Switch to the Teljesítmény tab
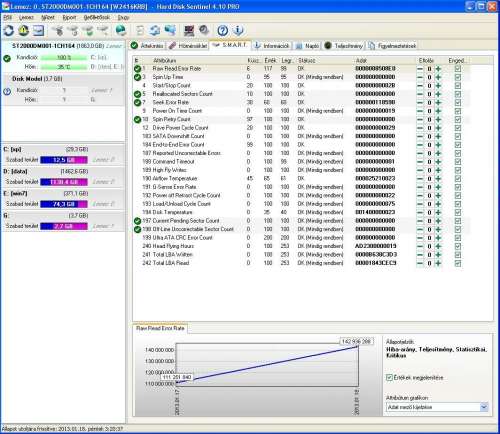 click(x=344, y=46)
